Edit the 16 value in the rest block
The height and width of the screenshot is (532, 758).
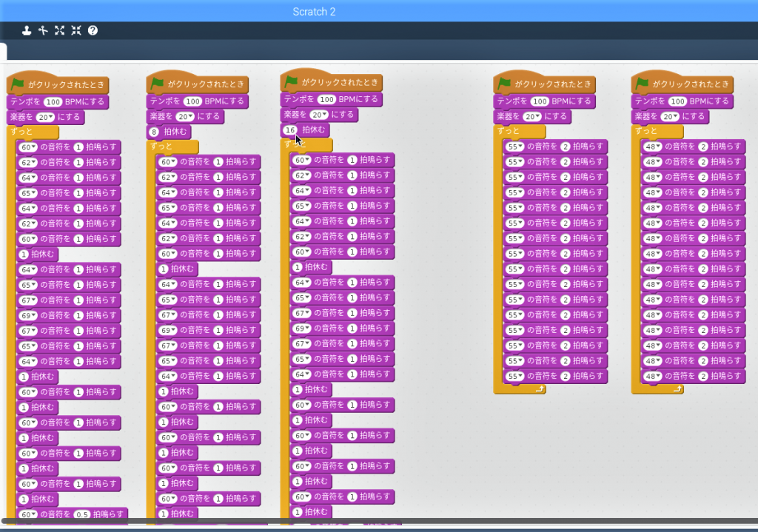click(x=290, y=130)
